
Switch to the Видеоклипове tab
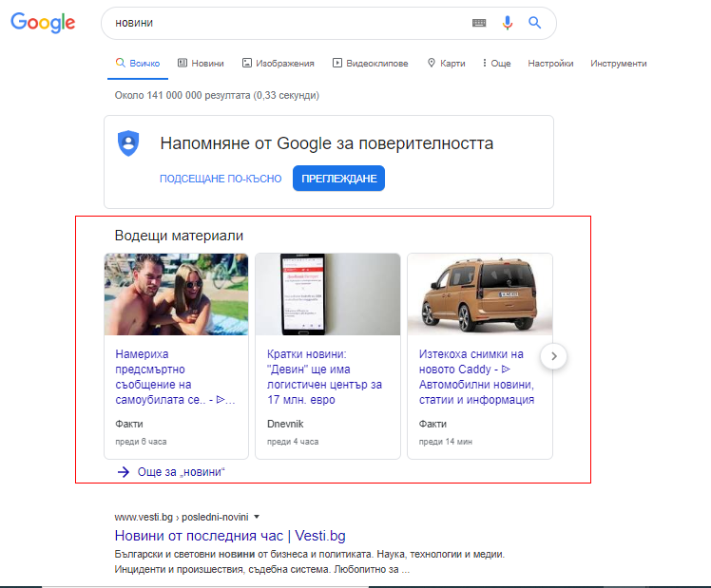tap(371, 63)
